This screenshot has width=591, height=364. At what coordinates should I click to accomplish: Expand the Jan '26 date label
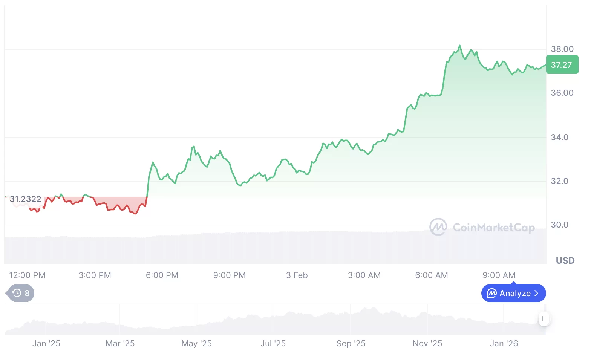pyautogui.click(x=504, y=343)
